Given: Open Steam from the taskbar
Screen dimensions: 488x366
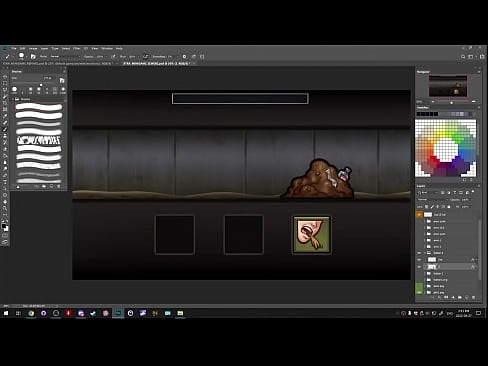Looking at the screenshot, I should [93, 313].
